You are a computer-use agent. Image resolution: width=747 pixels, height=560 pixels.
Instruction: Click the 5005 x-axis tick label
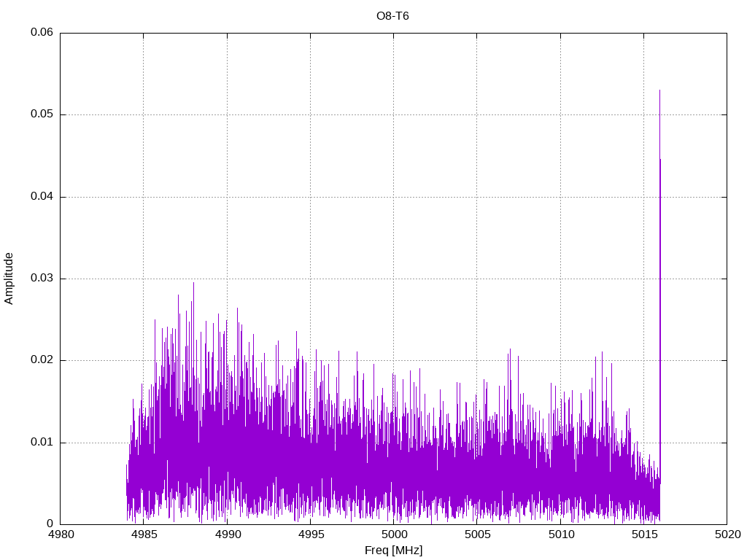(x=477, y=534)
